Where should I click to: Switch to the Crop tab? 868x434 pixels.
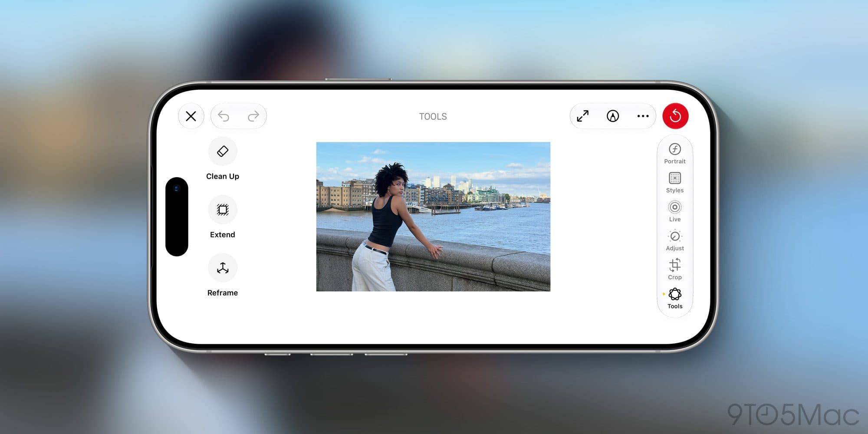(675, 270)
